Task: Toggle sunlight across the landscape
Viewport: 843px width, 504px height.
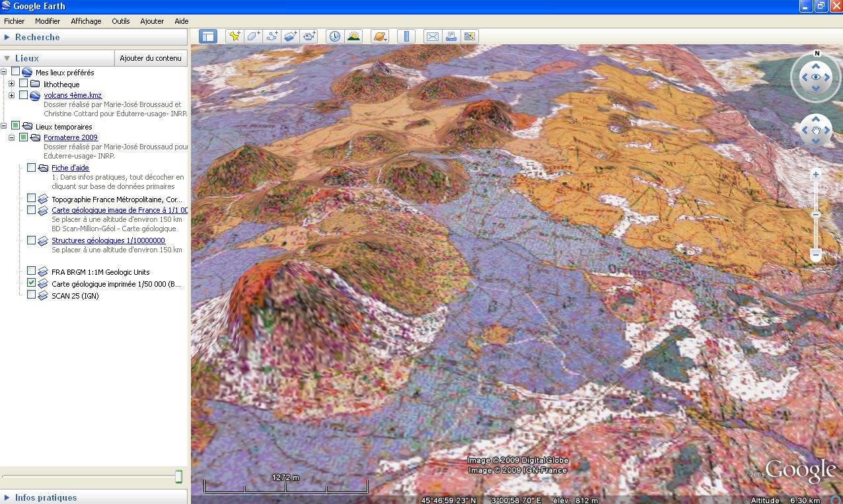Action: click(x=353, y=37)
